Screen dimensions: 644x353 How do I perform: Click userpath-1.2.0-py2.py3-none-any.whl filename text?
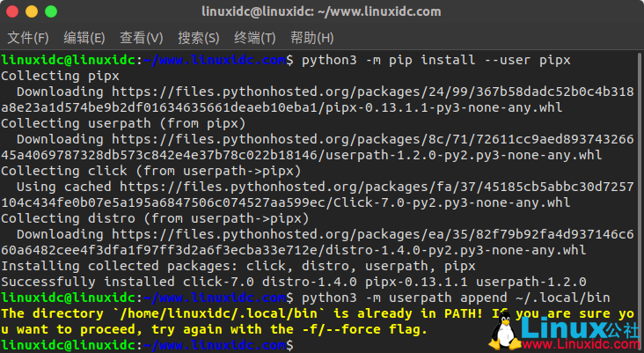464,155
